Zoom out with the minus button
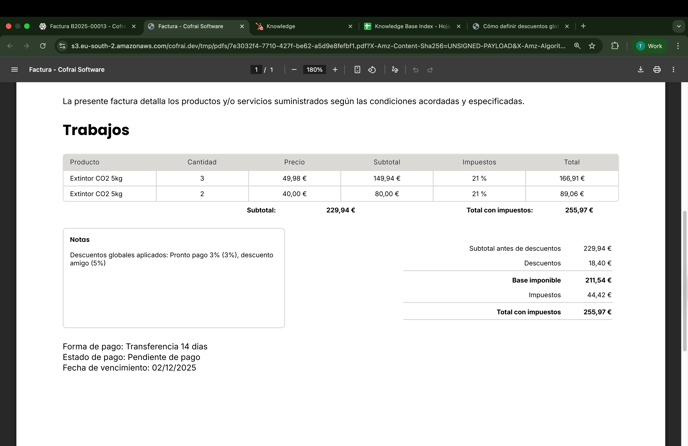The height and width of the screenshot is (446, 688). click(x=294, y=69)
